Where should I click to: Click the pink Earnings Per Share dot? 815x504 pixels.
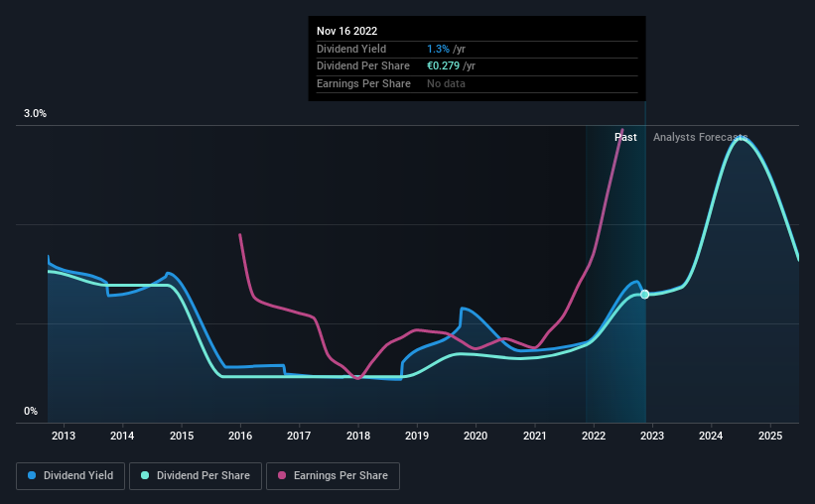pyautogui.click(x=282, y=475)
